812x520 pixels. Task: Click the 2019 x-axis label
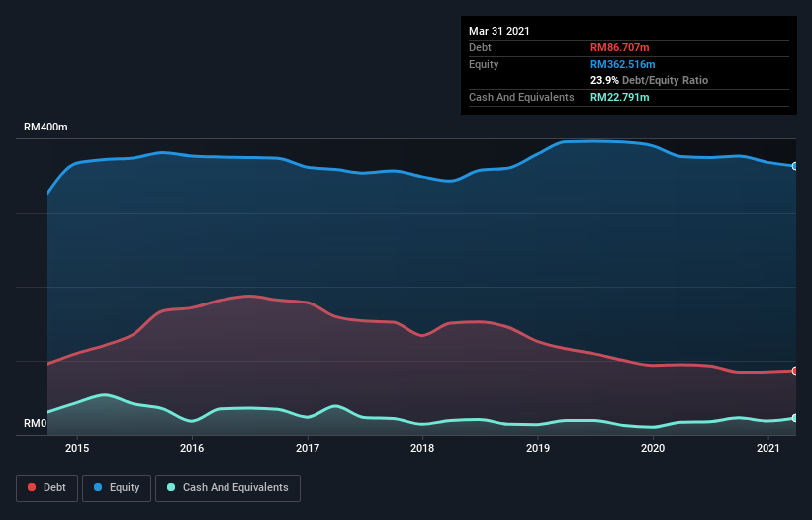[x=538, y=448]
